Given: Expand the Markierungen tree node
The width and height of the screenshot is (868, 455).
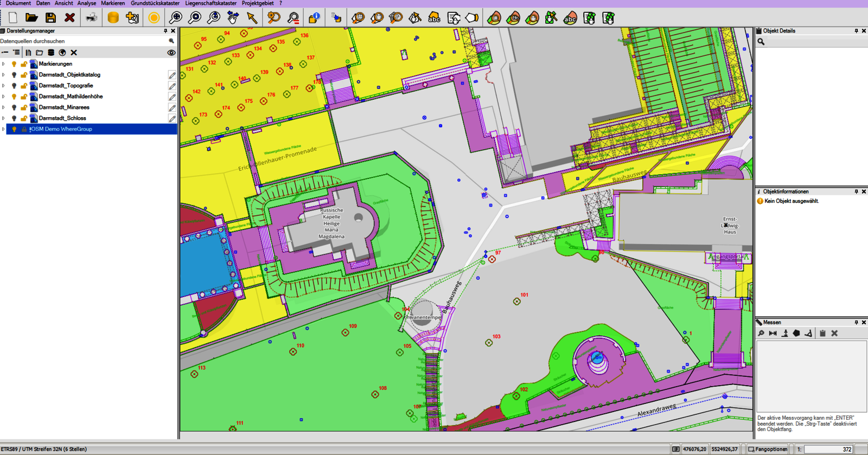Looking at the screenshot, I should tap(4, 64).
